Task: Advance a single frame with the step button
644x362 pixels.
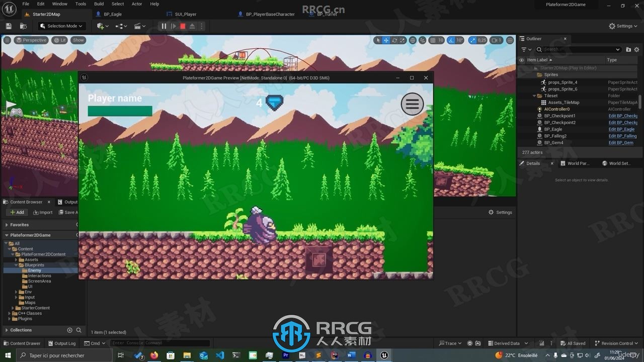Action: 173,26
